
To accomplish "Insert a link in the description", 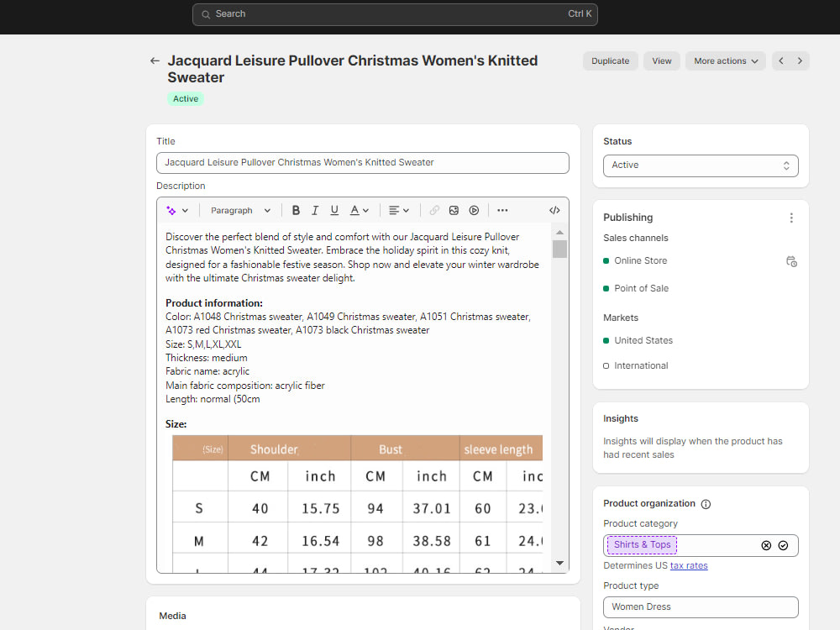I will tap(434, 211).
